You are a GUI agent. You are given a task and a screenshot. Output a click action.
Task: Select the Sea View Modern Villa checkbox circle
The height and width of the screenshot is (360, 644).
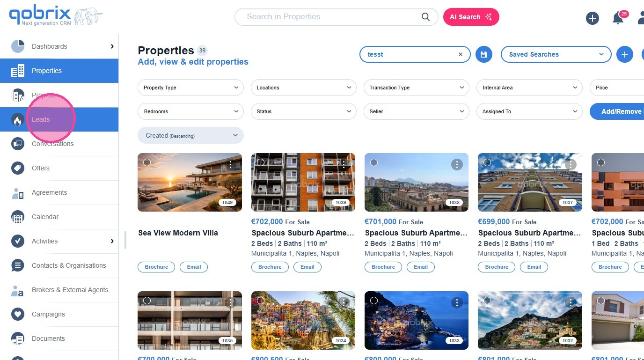click(x=147, y=162)
